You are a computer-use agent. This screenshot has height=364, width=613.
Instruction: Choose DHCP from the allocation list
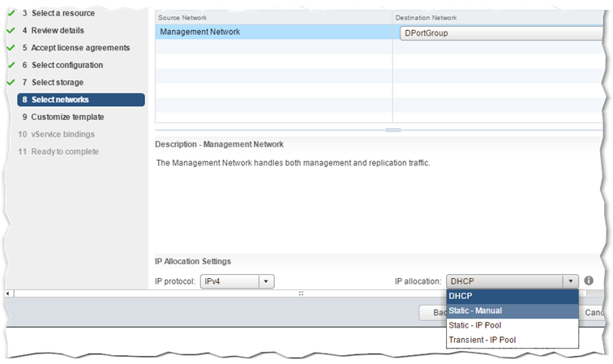(x=512, y=296)
